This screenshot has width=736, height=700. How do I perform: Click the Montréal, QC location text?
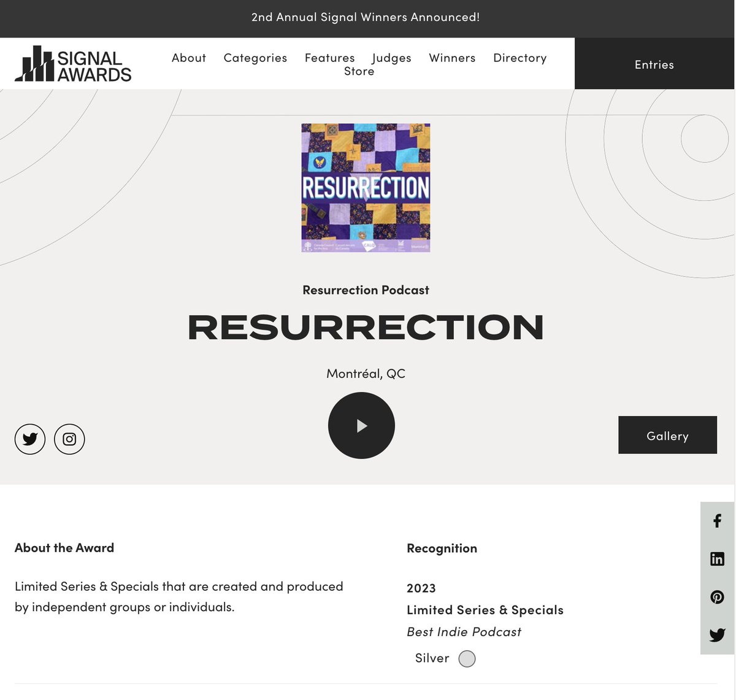click(366, 374)
